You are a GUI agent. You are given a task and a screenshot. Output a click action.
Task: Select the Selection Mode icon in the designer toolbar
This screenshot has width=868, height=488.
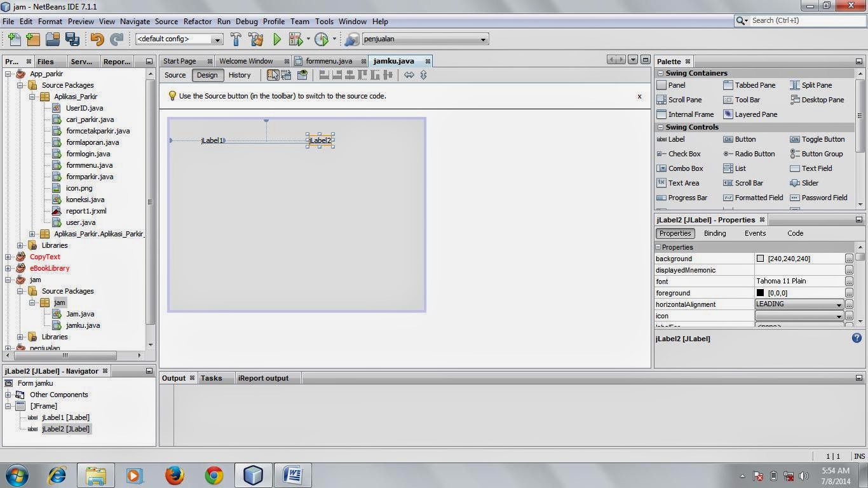point(273,75)
